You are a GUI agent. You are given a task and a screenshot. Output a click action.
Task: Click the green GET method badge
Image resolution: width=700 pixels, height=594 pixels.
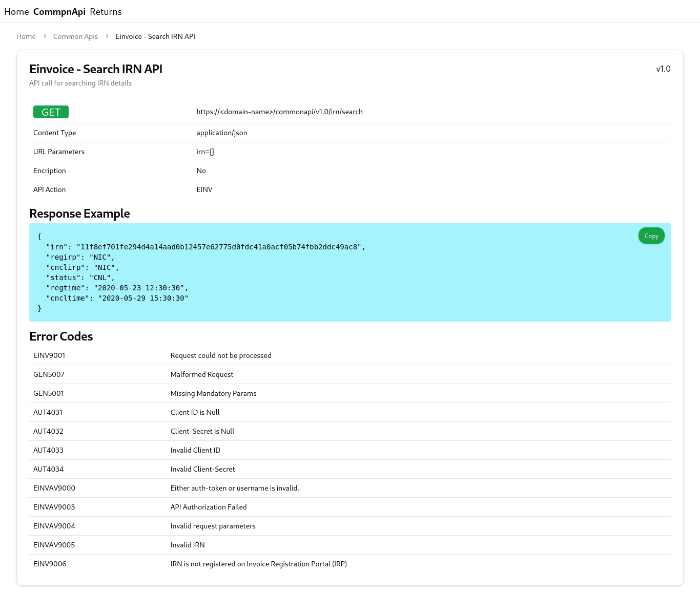pyautogui.click(x=51, y=112)
